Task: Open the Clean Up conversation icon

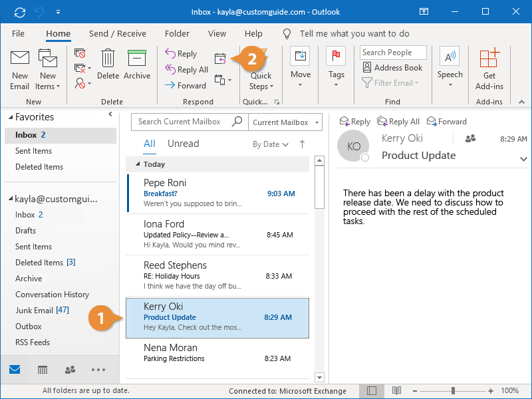Action: (x=82, y=68)
